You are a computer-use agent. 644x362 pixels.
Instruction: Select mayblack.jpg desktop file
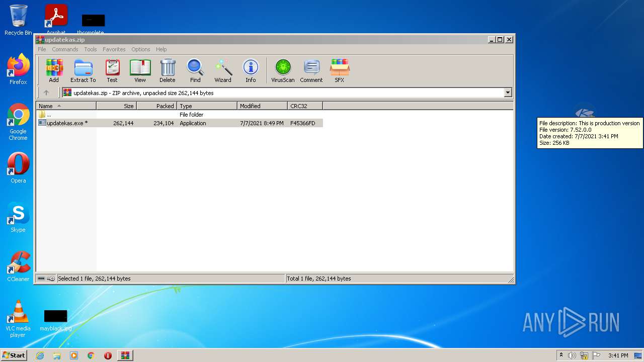(x=55, y=321)
